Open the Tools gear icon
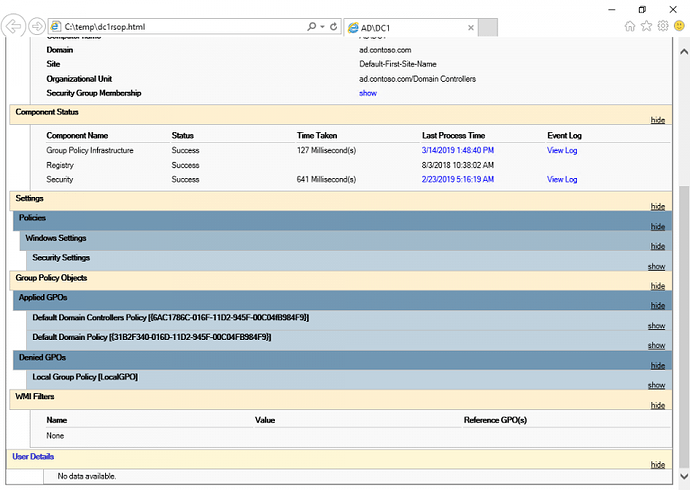This screenshot has width=690, height=490. coord(661,26)
